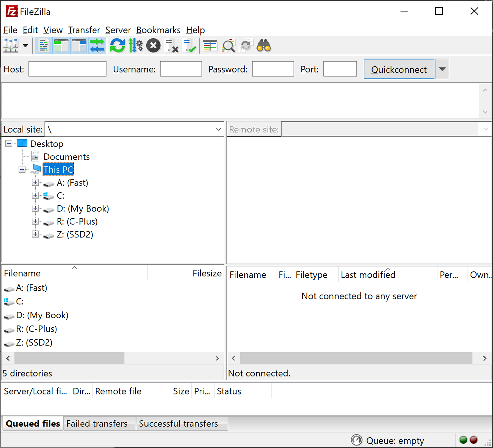Enable directory comparison
The width and height of the screenshot is (493, 448).
point(210,46)
